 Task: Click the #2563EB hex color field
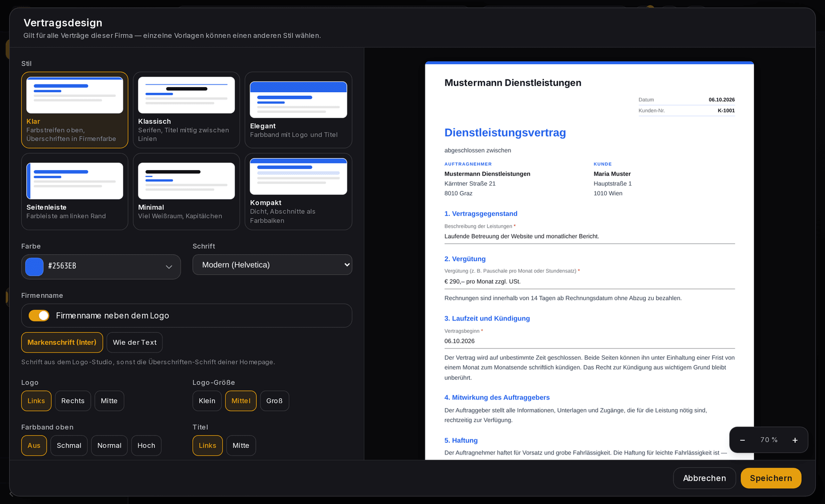[x=101, y=266]
